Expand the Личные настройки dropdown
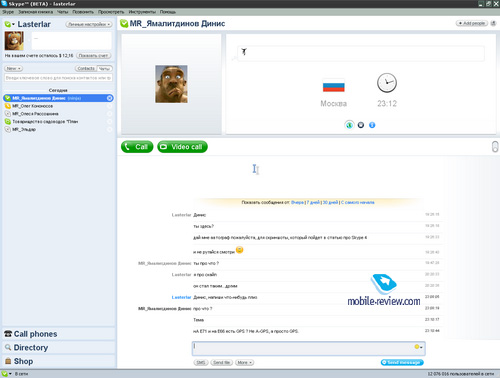Image resolution: width=500 pixels, height=378 pixels. (88, 24)
